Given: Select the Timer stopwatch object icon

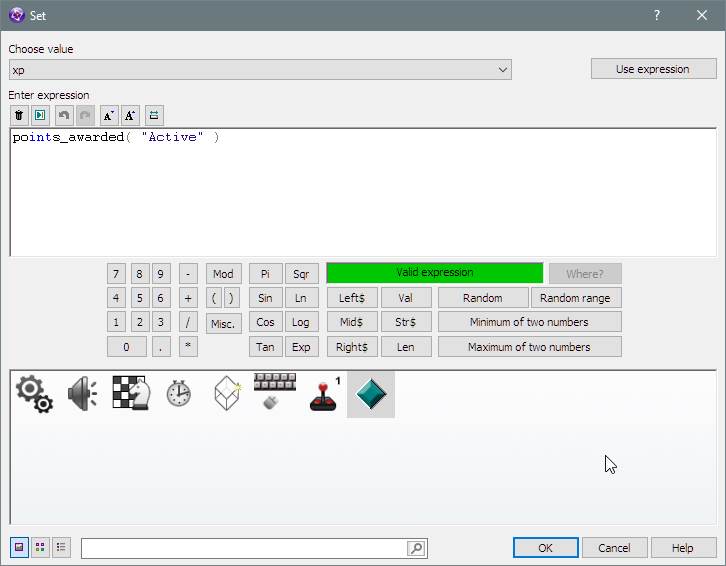Looking at the screenshot, I should click(x=179, y=394).
